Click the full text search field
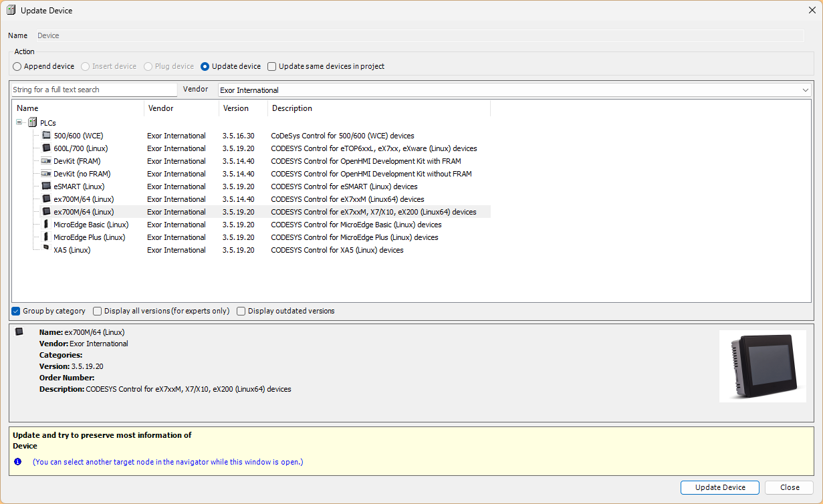Screen dimensions: 823x504 click(94, 90)
